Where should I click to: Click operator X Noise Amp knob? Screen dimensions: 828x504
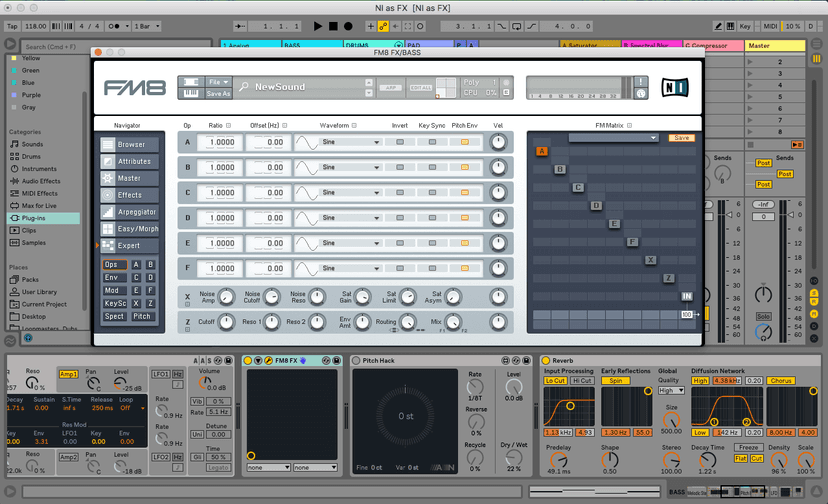226,297
